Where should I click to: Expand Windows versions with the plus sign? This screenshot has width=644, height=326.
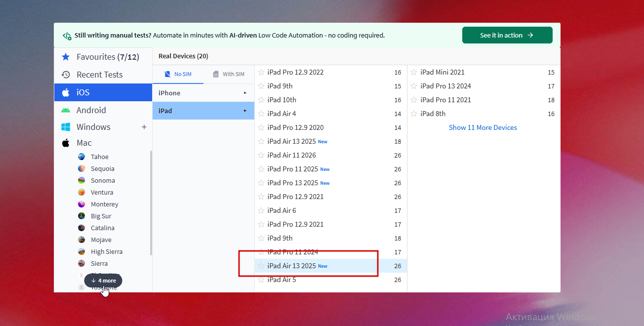[x=144, y=127]
